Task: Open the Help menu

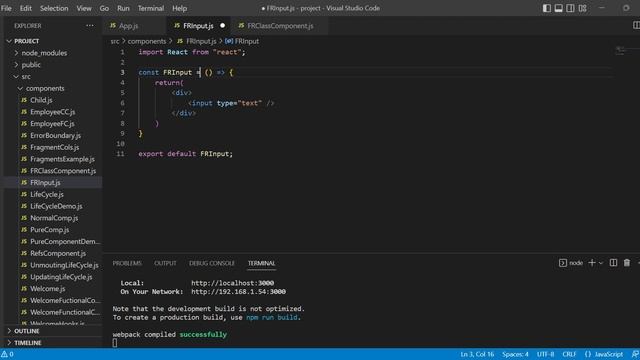Action: pyautogui.click(x=179, y=8)
